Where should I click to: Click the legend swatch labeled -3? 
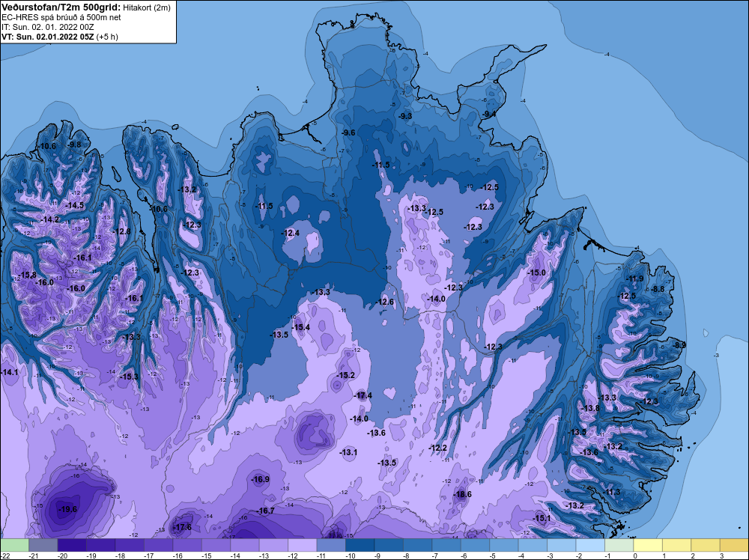click(x=561, y=545)
